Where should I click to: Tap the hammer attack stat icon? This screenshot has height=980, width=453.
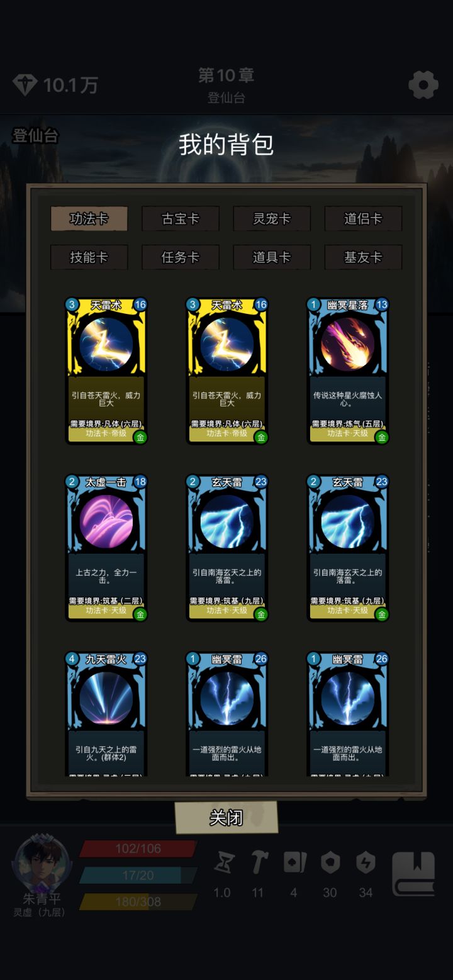(258, 863)
